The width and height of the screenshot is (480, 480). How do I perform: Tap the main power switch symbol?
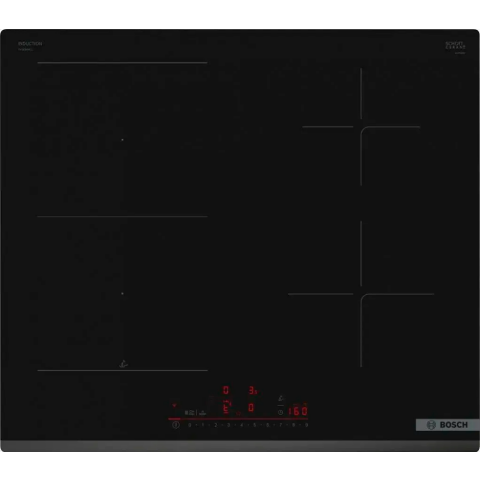176,425
